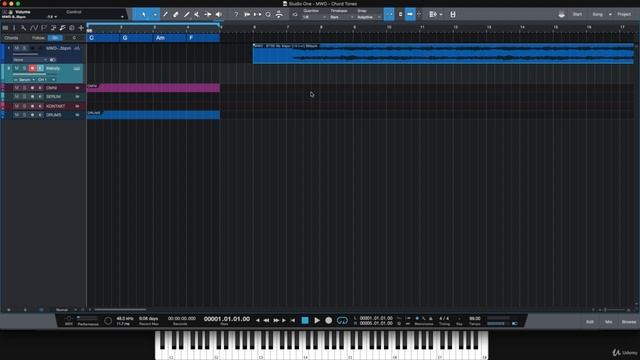
Task: Click the H icon in the top toolbar
Action: 453,14
